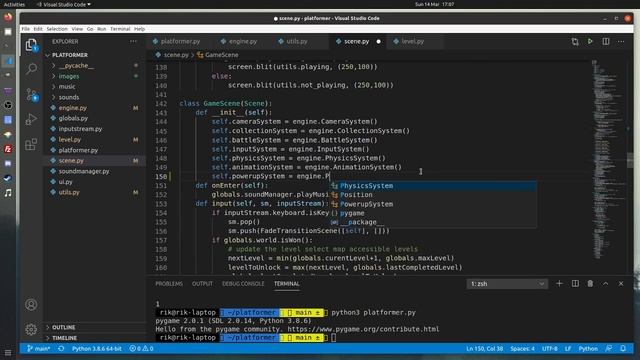640x360 pixels.
Task: Expand the sounds folder
Action: [69, 97]
